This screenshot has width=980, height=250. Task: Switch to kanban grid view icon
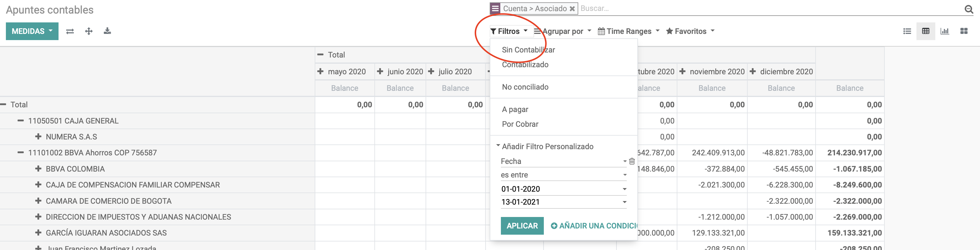click(964, 31)
